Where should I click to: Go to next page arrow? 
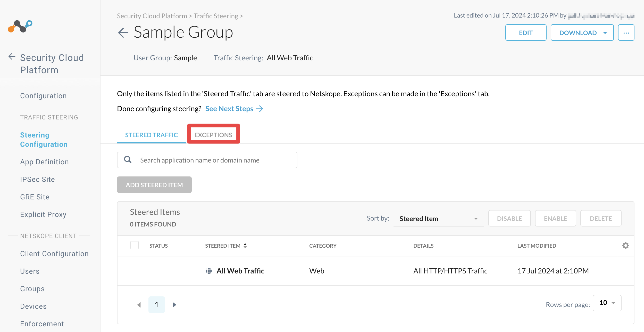tap(174, 305)
